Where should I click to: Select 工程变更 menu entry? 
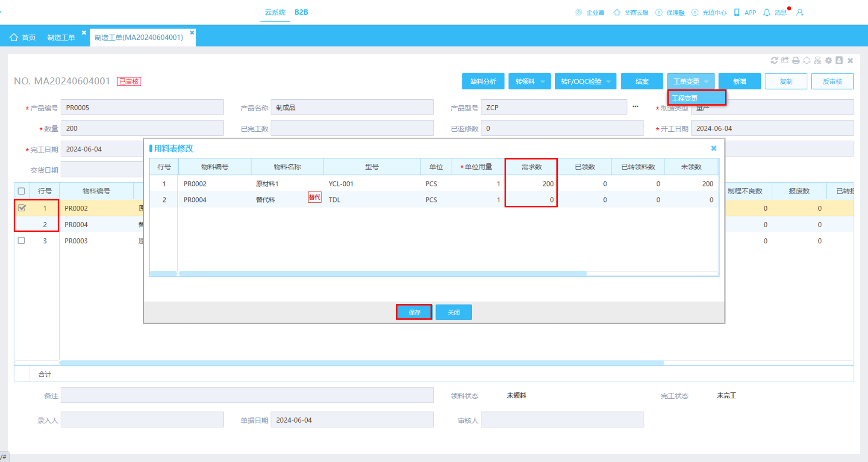click(x=696, y=98)
